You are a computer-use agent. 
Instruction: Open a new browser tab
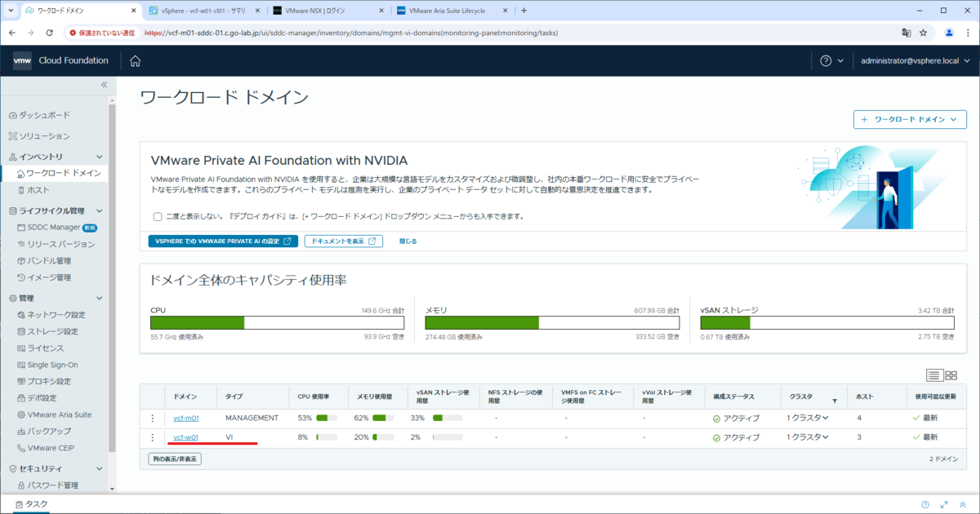coord(523,11)
